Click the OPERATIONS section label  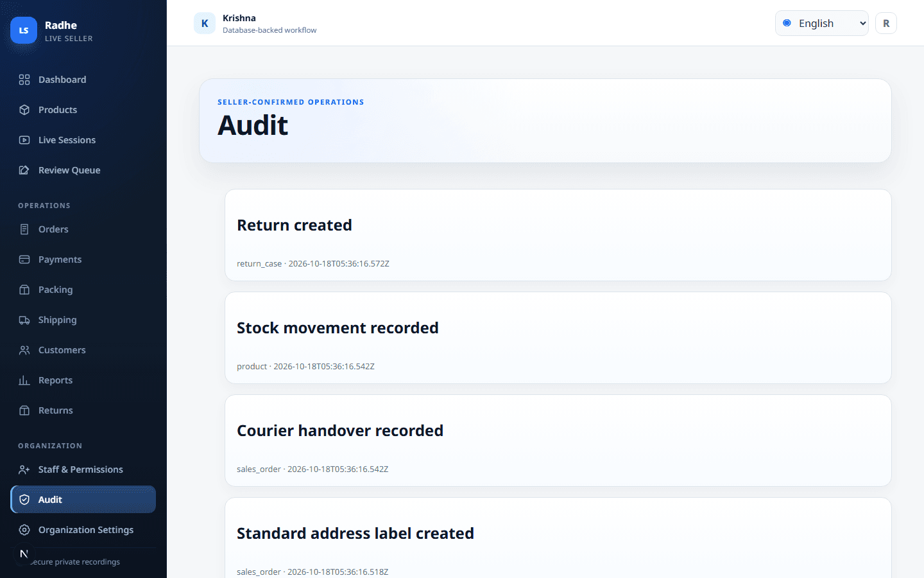[x=44, y=206]
